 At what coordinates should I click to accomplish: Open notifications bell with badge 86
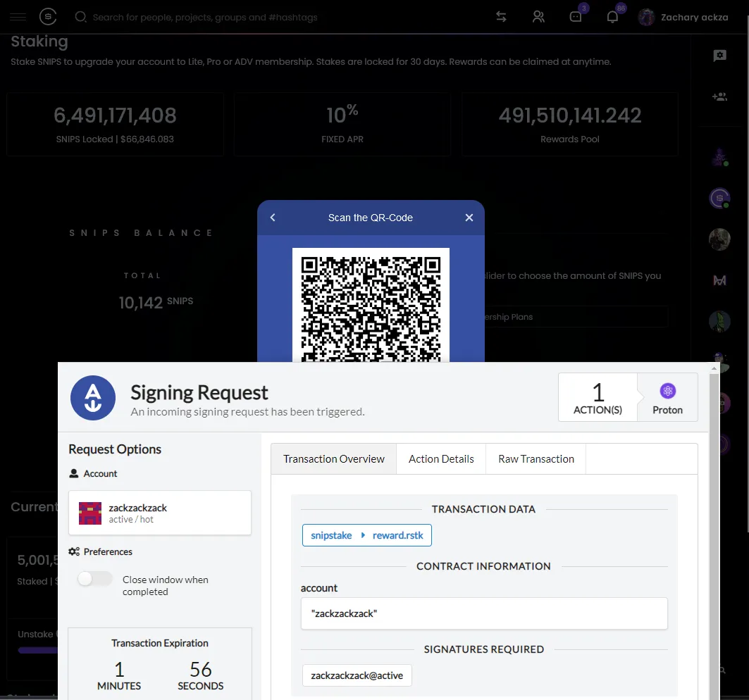(x=612, y=17)
